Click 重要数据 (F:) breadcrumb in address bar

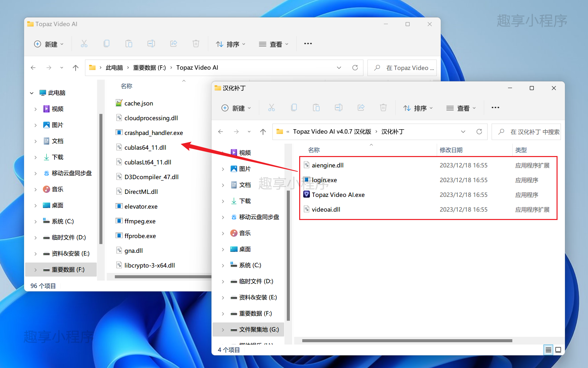pyautogui.click(x=149, y=68)
